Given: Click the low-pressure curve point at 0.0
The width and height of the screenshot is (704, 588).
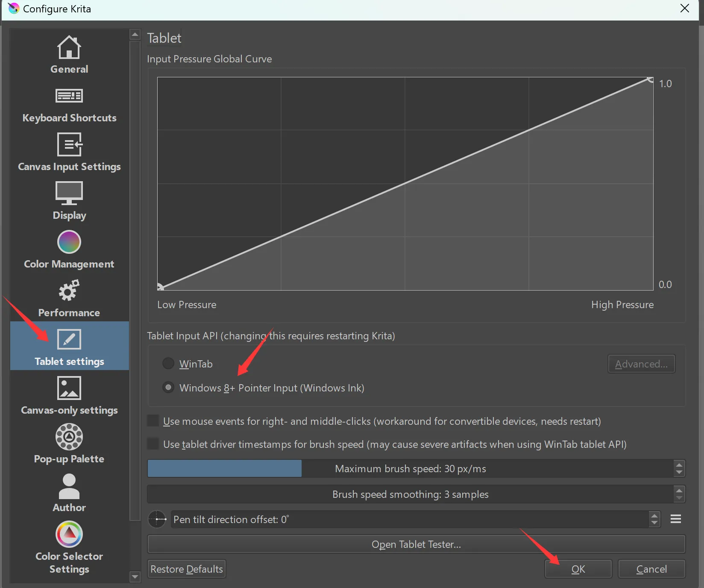Looking at the screenshot, I should click(160, 287).
